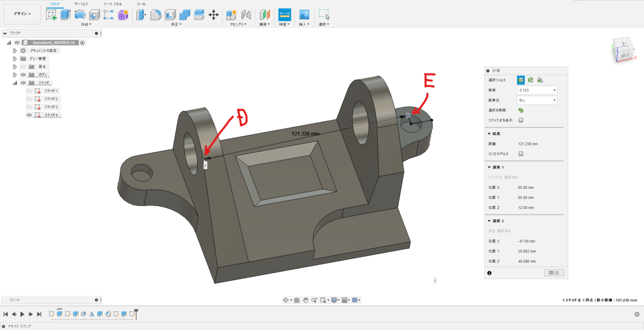
Task: Toggle visibility of Question5_20210531 v6 component
Action: coord(17,42)
